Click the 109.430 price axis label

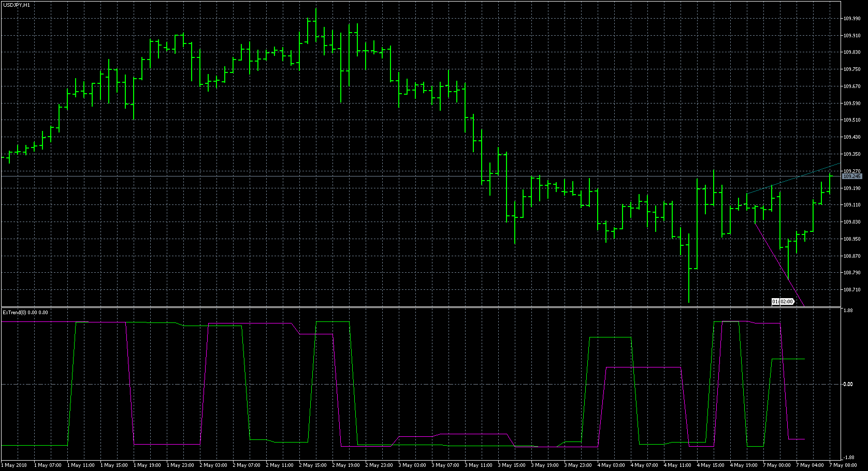[x=852, y=137]
